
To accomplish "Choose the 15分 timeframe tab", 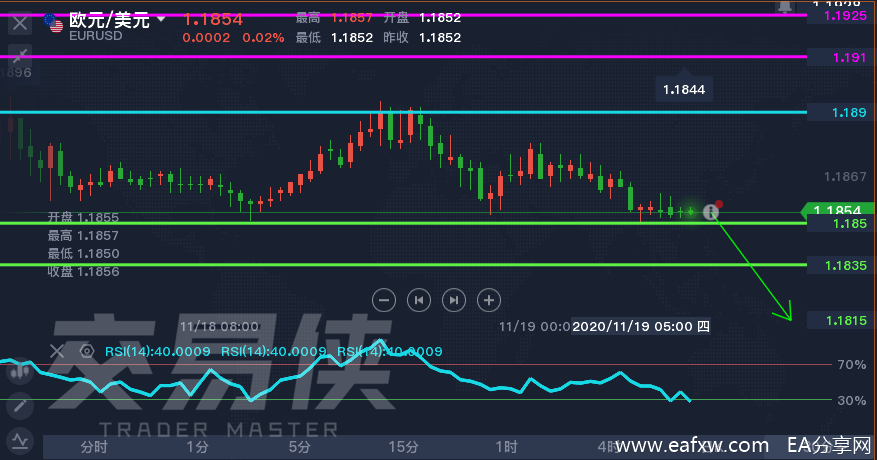I will click(x=402, y=445).
